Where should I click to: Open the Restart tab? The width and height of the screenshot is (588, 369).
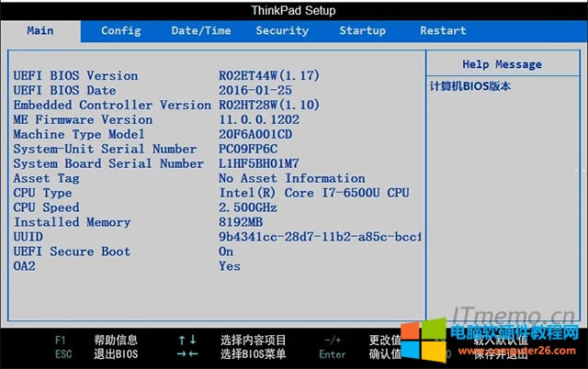(x=443, y=30)
